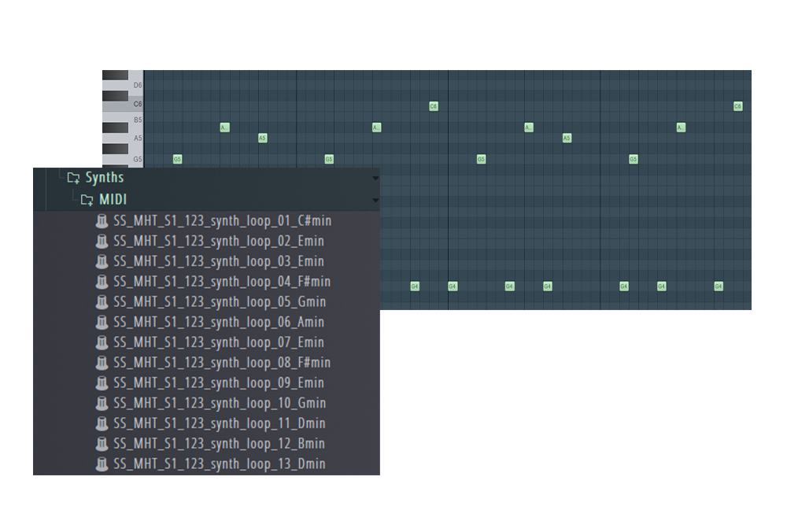Click the icon beside synth_loop_06_Amin
Screen dimensions: 787x532
click(x=102, y=322)
